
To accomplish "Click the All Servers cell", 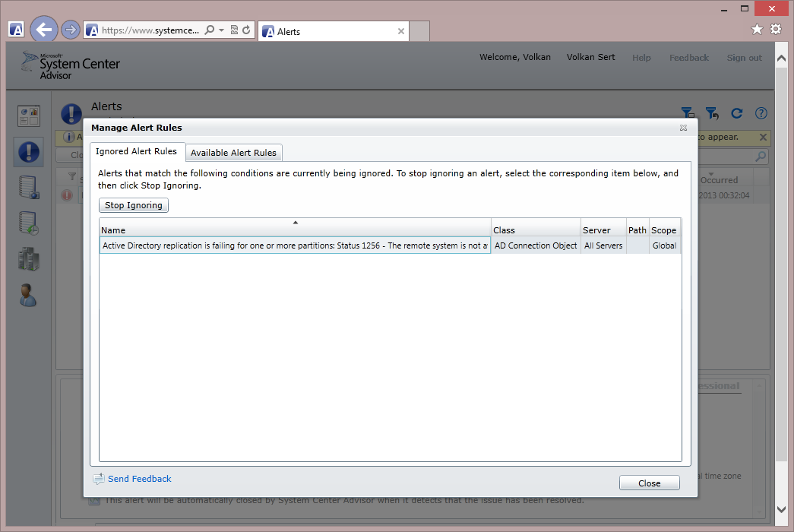I will pyautogui.click(x=603, y=245).
